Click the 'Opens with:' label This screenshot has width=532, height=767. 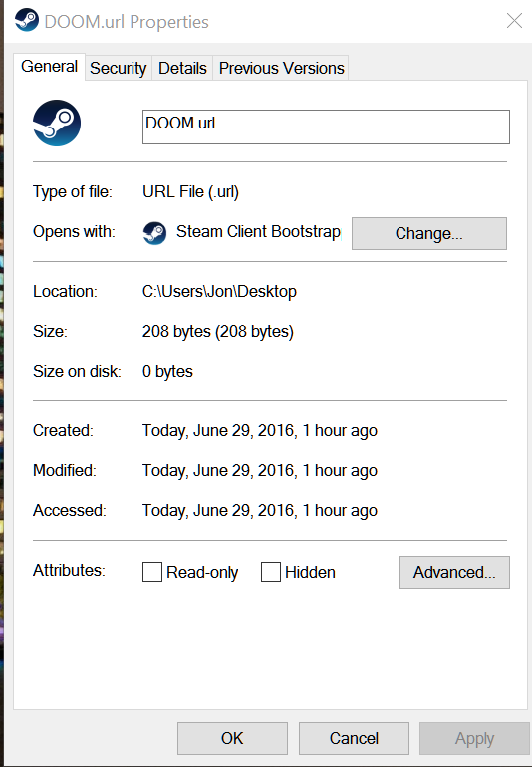pos(74,232)
